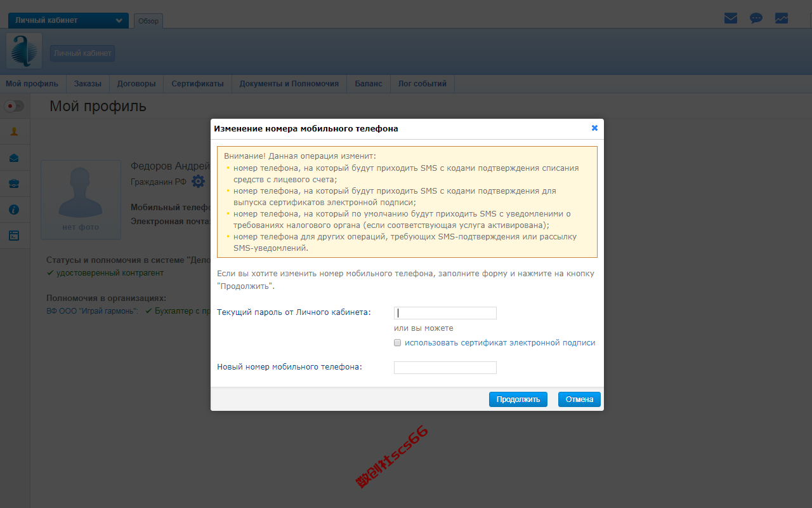Open the open-envelope sidebar icon
812x508 pixels.
(x=14, y=158)
